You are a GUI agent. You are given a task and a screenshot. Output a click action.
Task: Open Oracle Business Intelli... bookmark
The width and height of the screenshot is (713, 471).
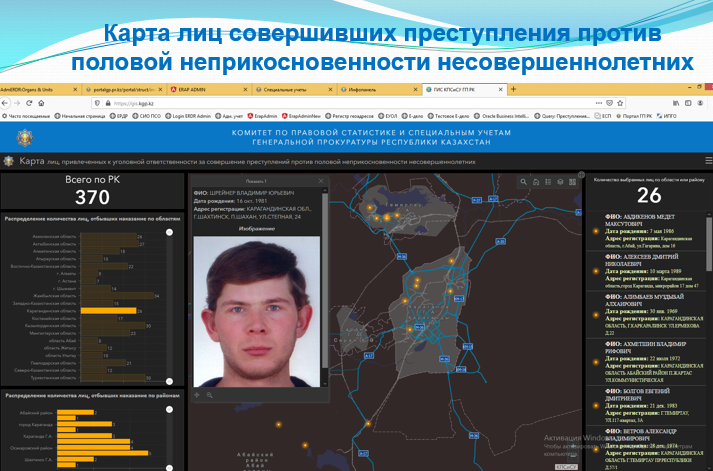pyautogui.click(x=502, y=116)
